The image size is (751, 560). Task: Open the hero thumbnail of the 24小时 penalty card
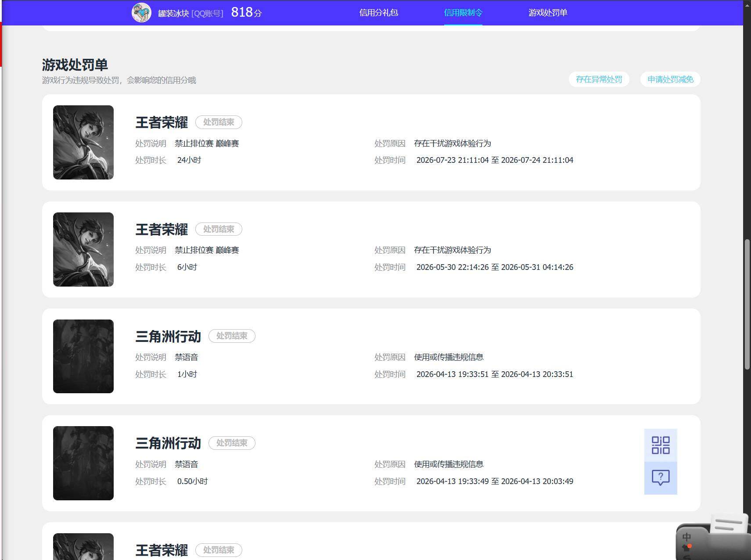pos(83,142)
